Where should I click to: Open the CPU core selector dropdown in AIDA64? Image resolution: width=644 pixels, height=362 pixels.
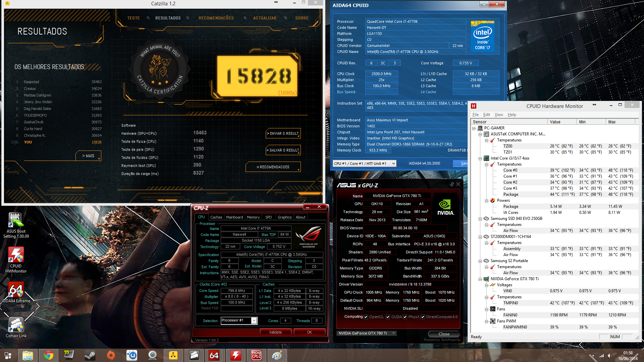[x=365, y=164]
